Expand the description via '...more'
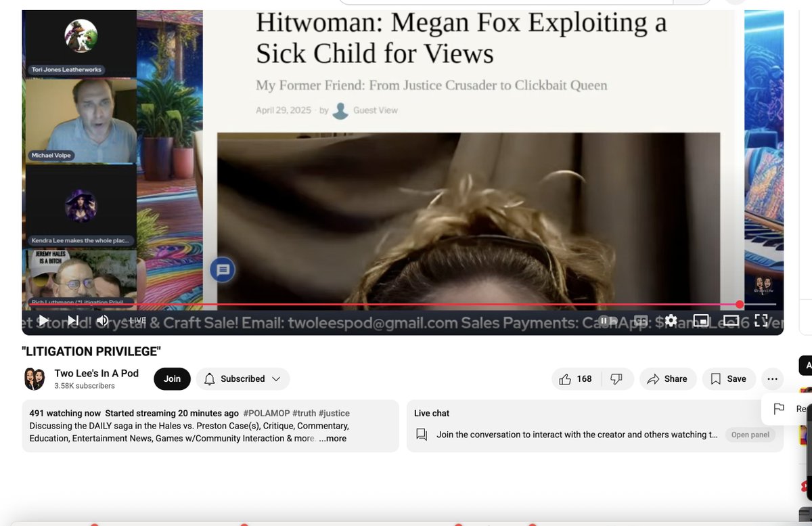812x526 pixels. pyautogui.click(x=333, y=438)
